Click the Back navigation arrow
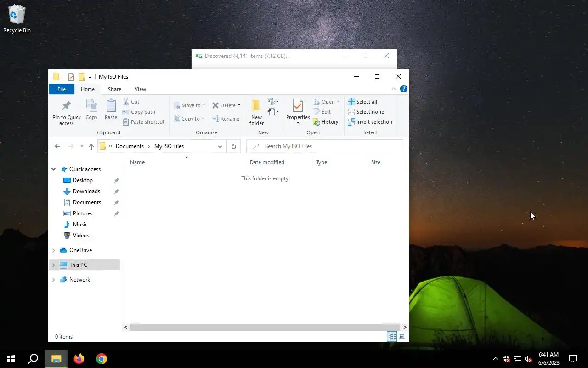This screenshot has height=368, width=588. (57, 146)
